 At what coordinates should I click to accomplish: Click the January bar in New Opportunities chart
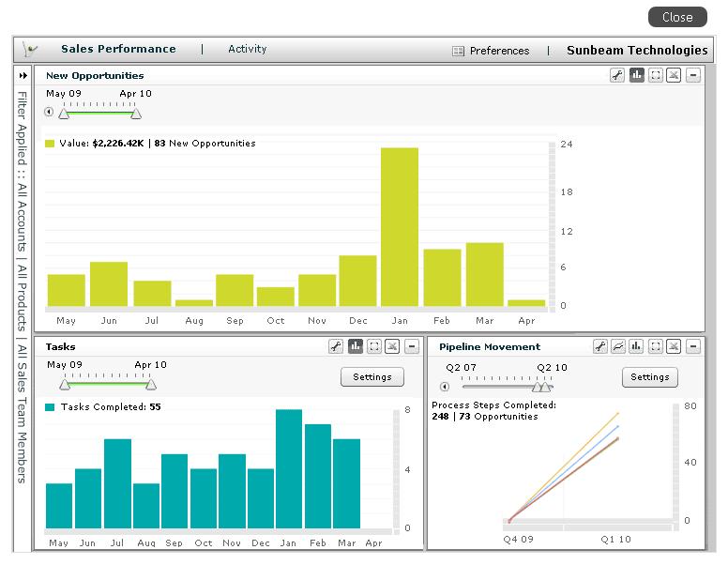click(x=399, y=226)
